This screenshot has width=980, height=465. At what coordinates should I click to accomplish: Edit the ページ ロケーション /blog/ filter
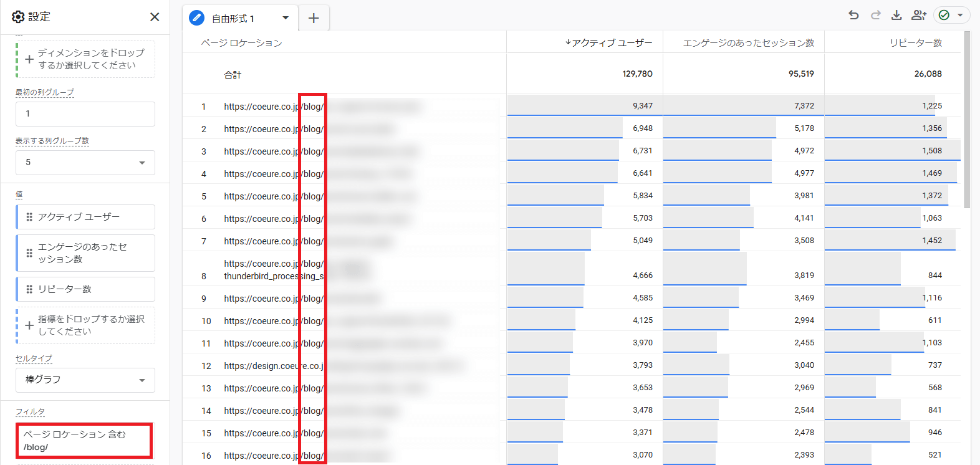pos(84,441)
